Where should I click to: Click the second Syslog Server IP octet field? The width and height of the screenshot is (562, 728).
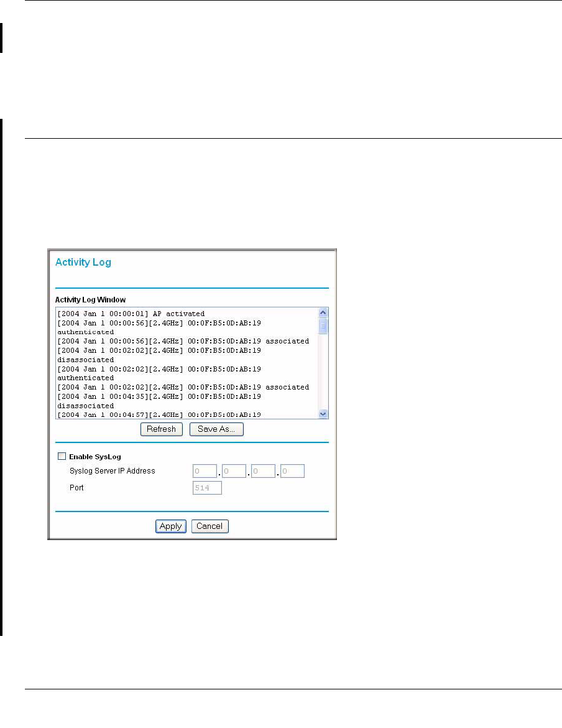click(x=234, y=471)
